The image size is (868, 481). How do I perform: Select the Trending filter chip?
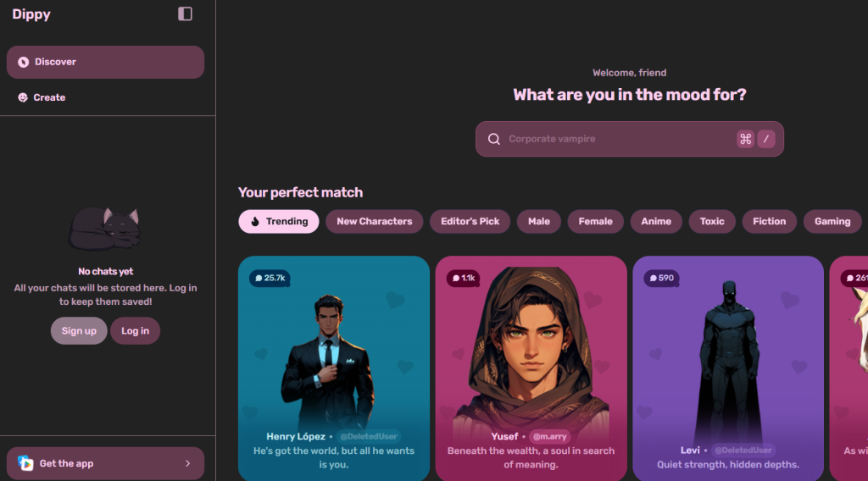[278, 221]
